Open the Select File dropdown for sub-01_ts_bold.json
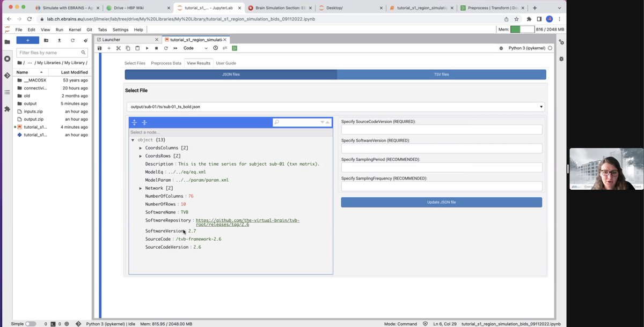 tap(336, 107)
